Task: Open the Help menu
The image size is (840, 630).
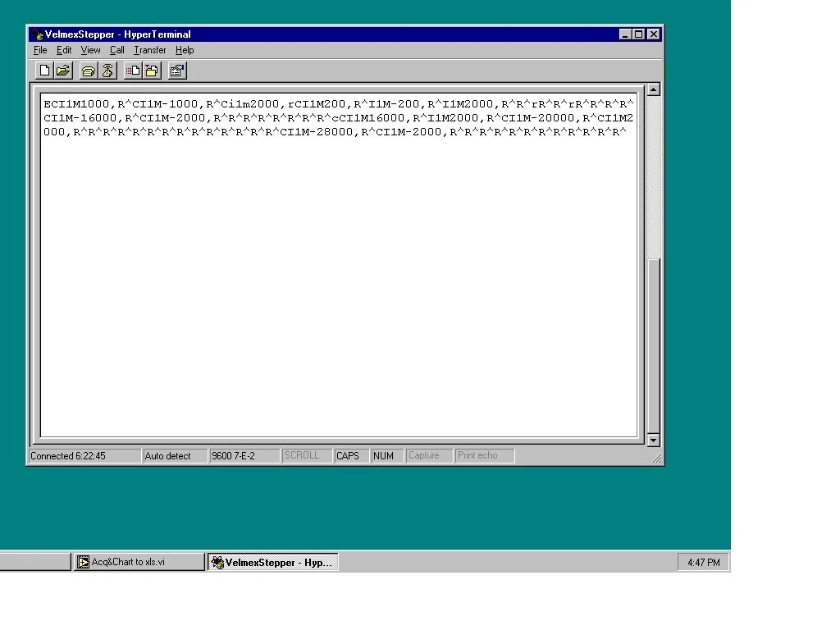Action: [x=185, y=50]
